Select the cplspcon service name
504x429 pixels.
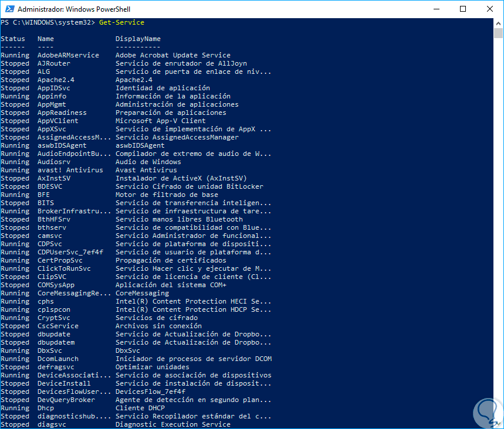pos(53,310)
